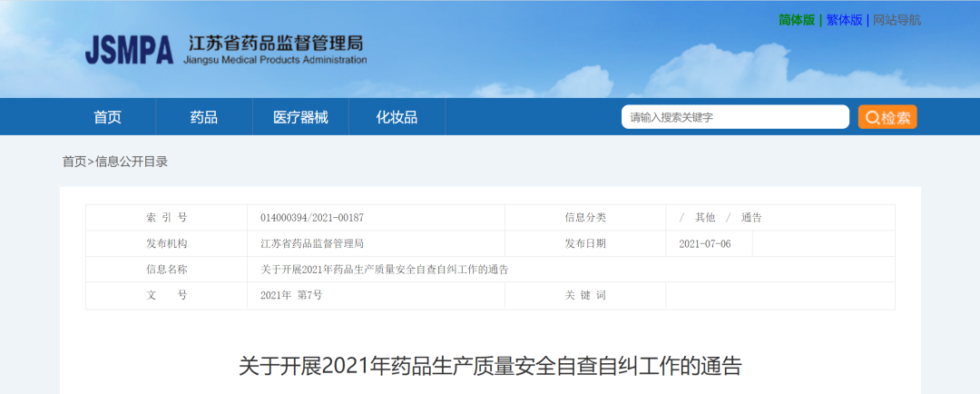This screenshot has width=980, height=394.
Task: Open the 医疗器械 navigation menu item
Action: point(300,117)
